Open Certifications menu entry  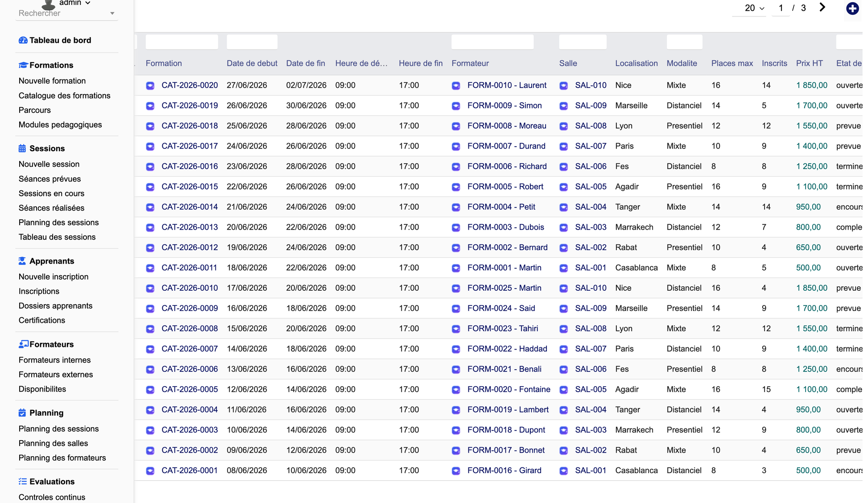tap(42, 320)
